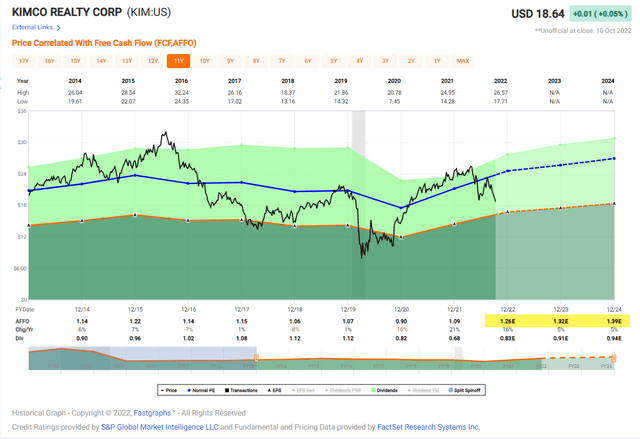The image size is (640, 439).
Task: Click the highlighted 1.26E AFFO estimate
Action: point(508,321)
